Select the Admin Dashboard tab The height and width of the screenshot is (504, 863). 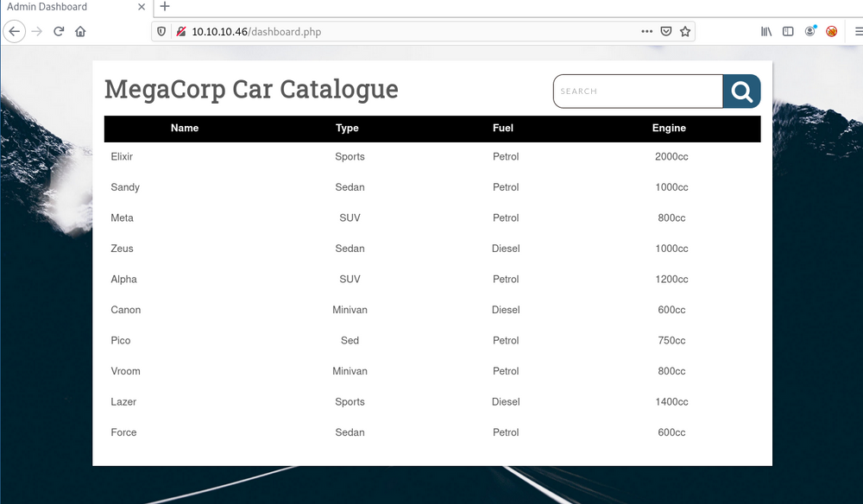[x=60, y=7]
